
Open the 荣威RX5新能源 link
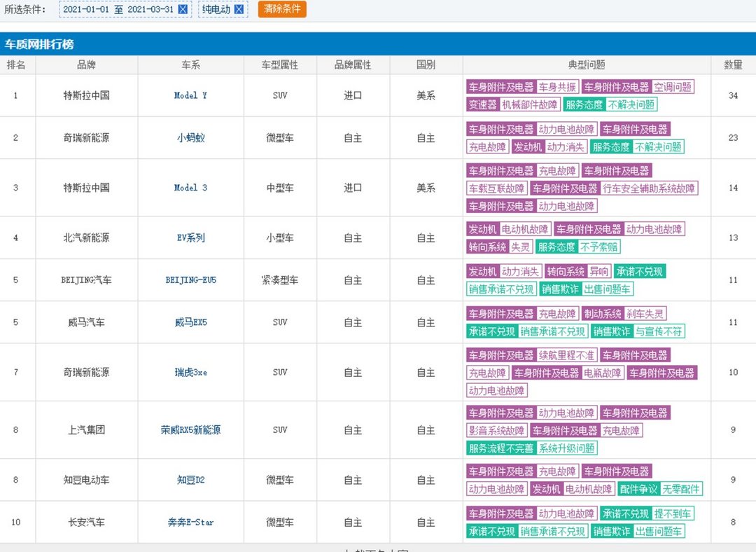[x=190, y=430]
